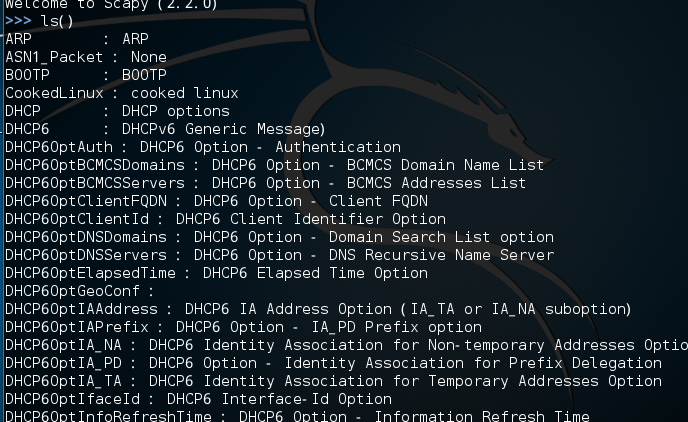Image resolution: width=688 pixels, height=422 pixels.
Task: Click 'DHCP6 Interface-Id Option' description
Action: pos(279,399)
